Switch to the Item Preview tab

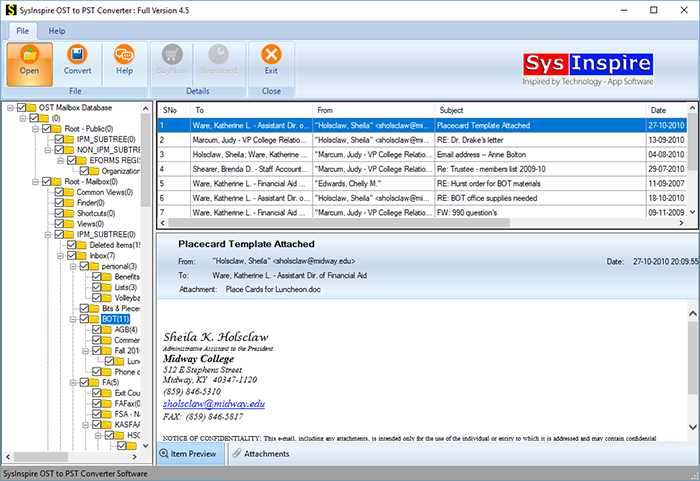(189, 453)
